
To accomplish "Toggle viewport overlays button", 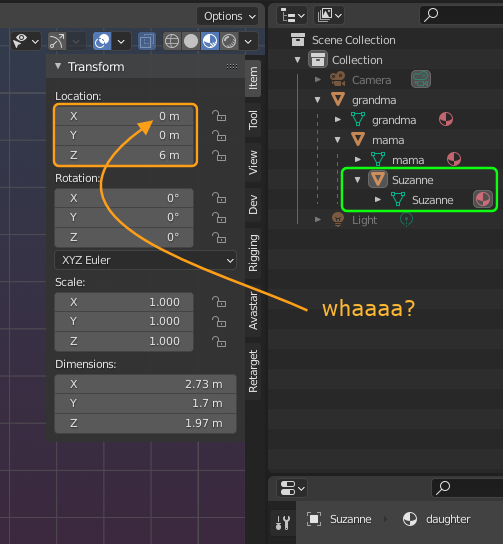I will [102, 41].
